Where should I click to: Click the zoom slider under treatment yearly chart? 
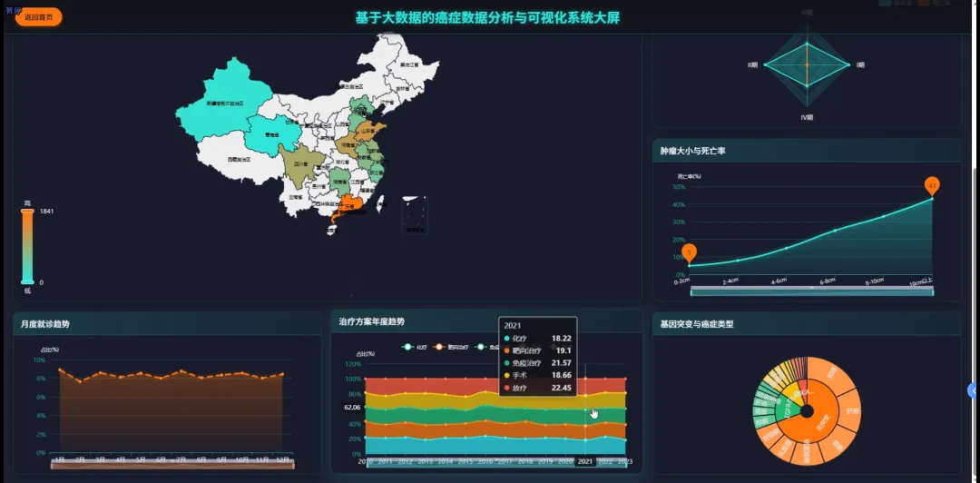(x=499, y=464)
